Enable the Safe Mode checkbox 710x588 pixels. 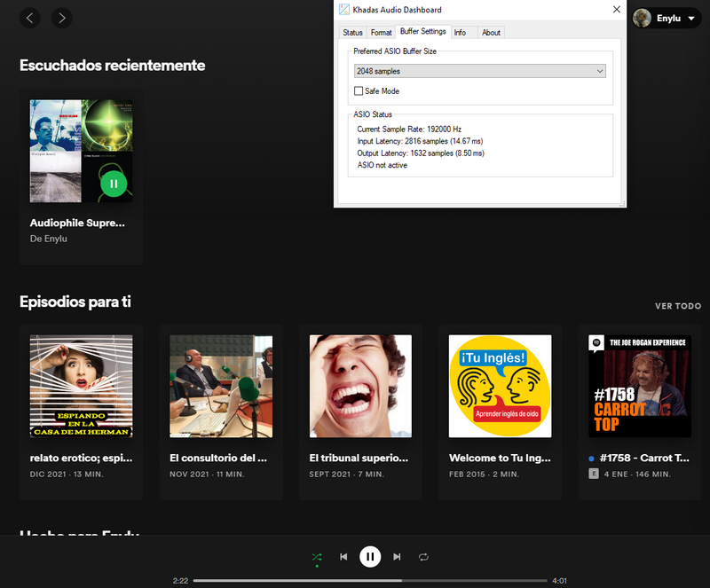coord(359,91)
